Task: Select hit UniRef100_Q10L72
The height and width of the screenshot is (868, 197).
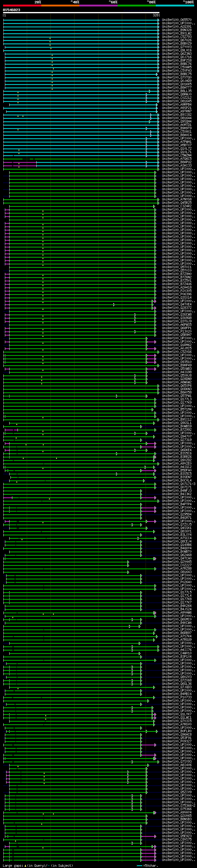Action: point(177,149)
